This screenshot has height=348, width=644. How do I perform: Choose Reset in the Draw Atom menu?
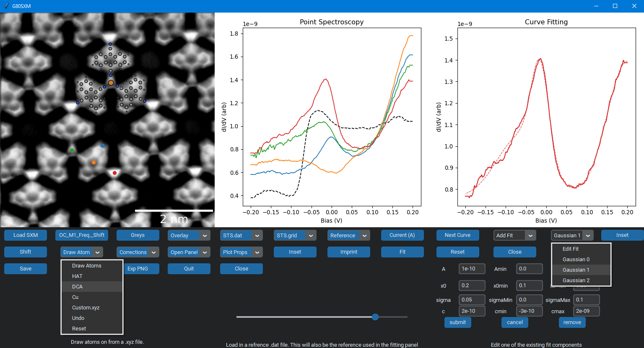[x=92, y=329]
